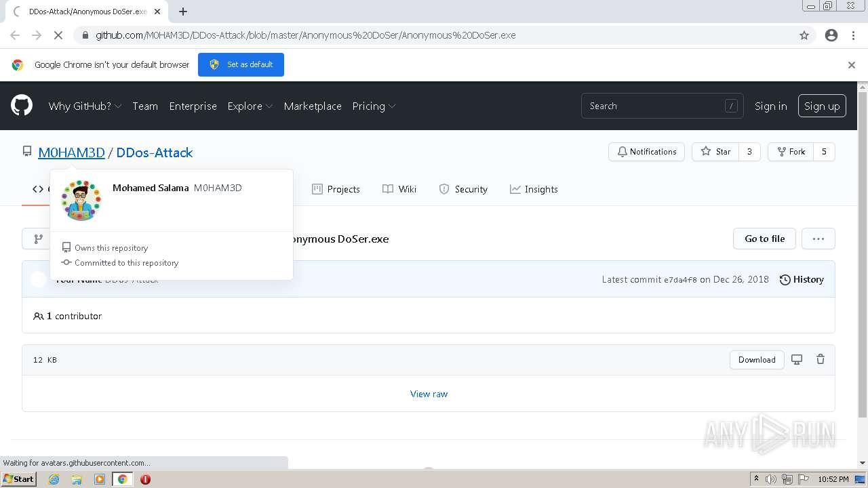Expand the Pricing dropdown menu
Viewport: 868px width, 488px height.
pos(374,106)
